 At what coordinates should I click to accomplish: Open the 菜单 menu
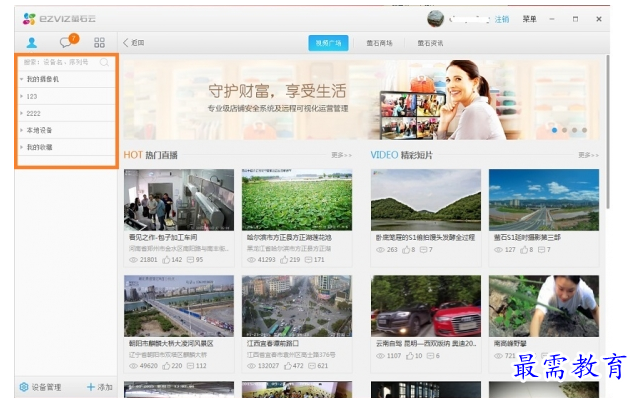529,19
